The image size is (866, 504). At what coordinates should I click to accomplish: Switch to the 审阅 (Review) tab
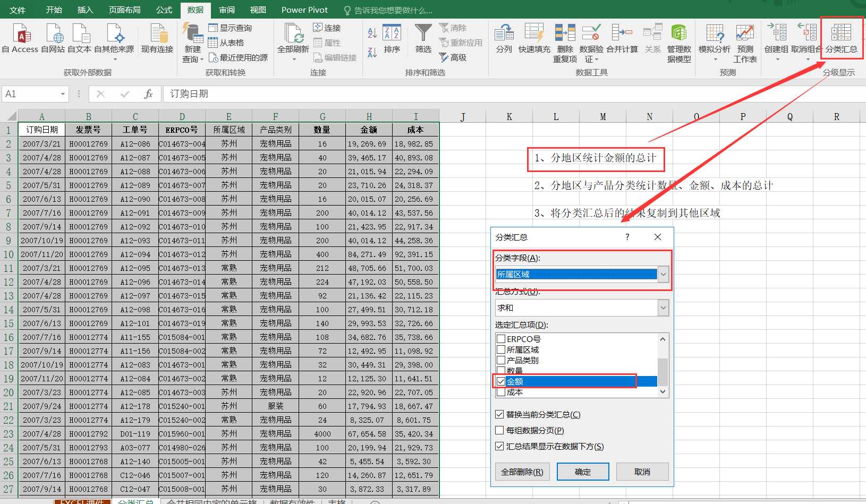coord(227,10)
